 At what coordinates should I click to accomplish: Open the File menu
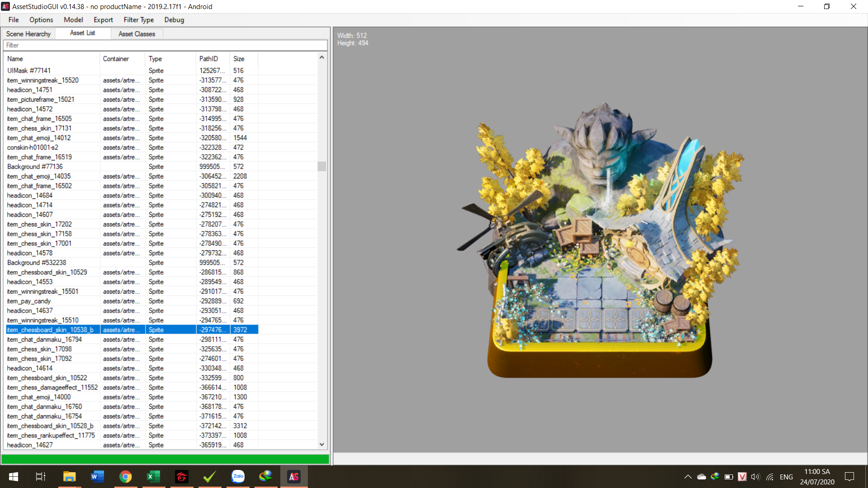(14, 20)
